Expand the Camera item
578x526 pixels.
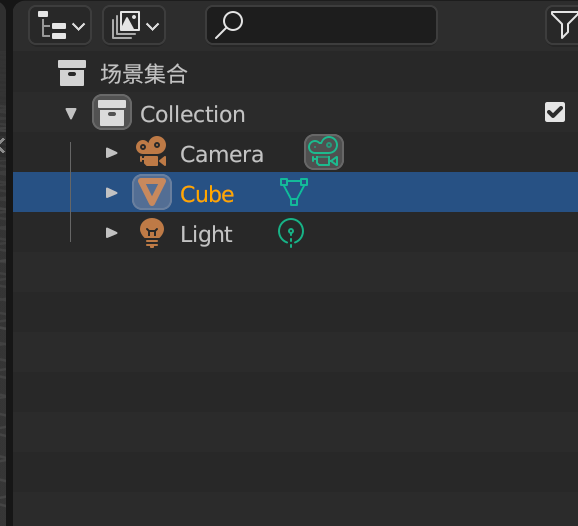111,153
